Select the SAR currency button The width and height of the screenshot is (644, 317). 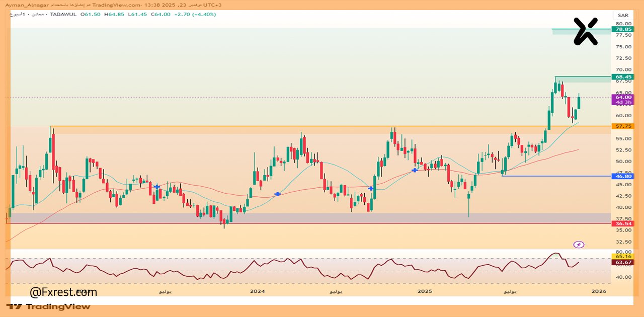623,15
